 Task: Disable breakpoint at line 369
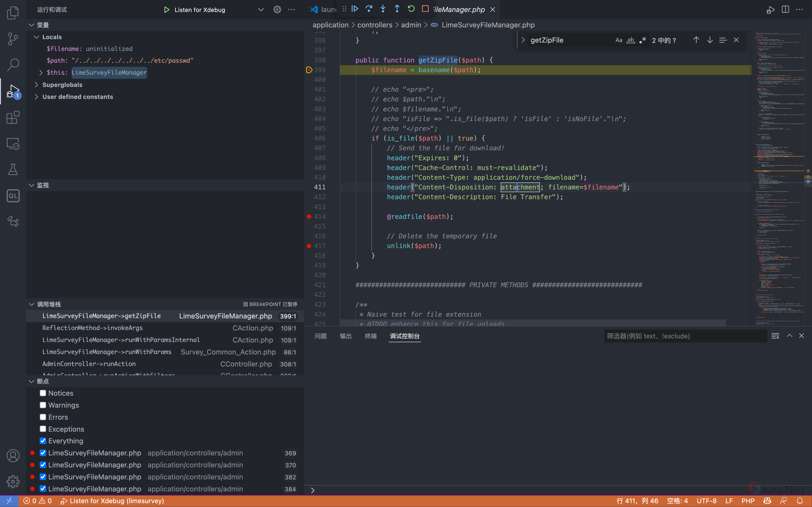point(43,453)
